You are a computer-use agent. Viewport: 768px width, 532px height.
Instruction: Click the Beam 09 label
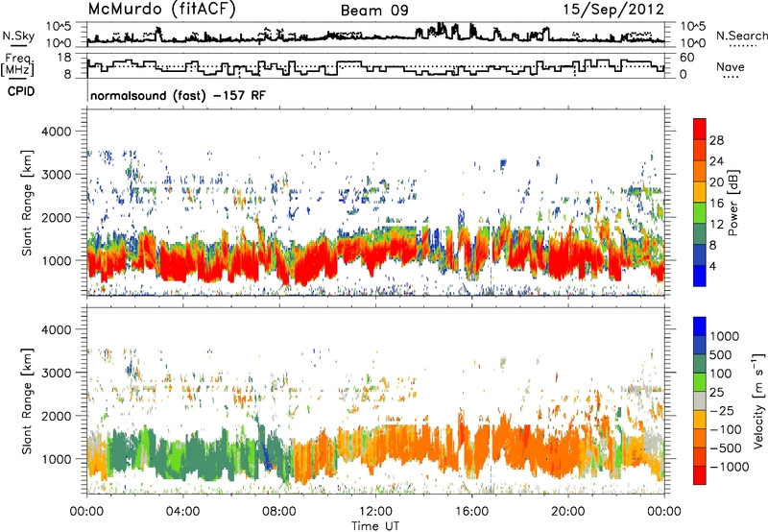pyautogui.click(x=374, y=11)
